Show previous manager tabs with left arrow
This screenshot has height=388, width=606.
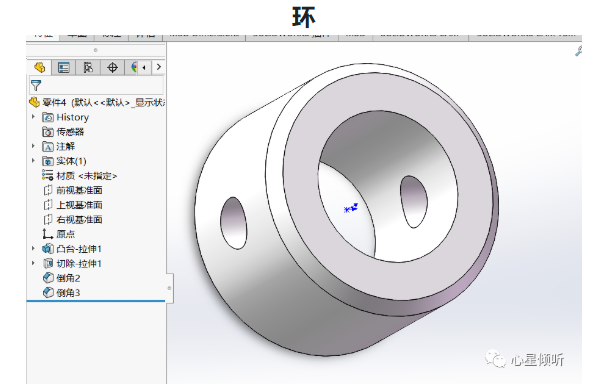[144, 68]
